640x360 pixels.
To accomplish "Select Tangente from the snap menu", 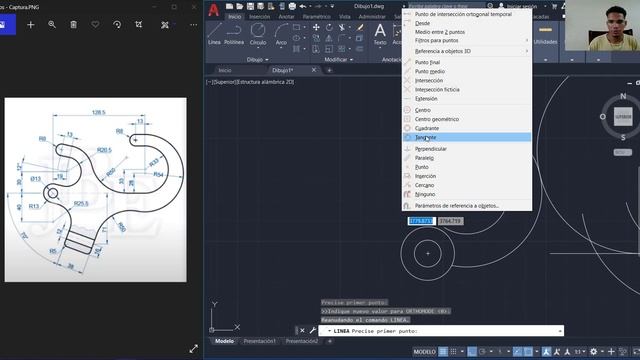I will tap(467, 137).
